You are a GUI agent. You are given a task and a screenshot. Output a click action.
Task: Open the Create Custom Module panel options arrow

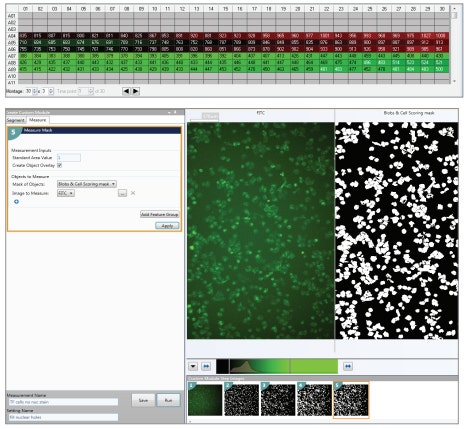click(x=169, y=112)
